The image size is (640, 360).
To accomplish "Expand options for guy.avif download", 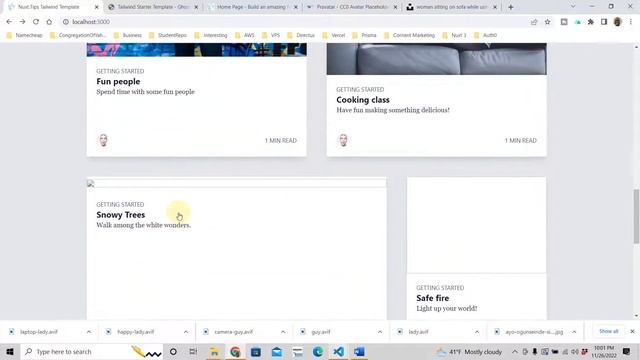I will (380, 332).
